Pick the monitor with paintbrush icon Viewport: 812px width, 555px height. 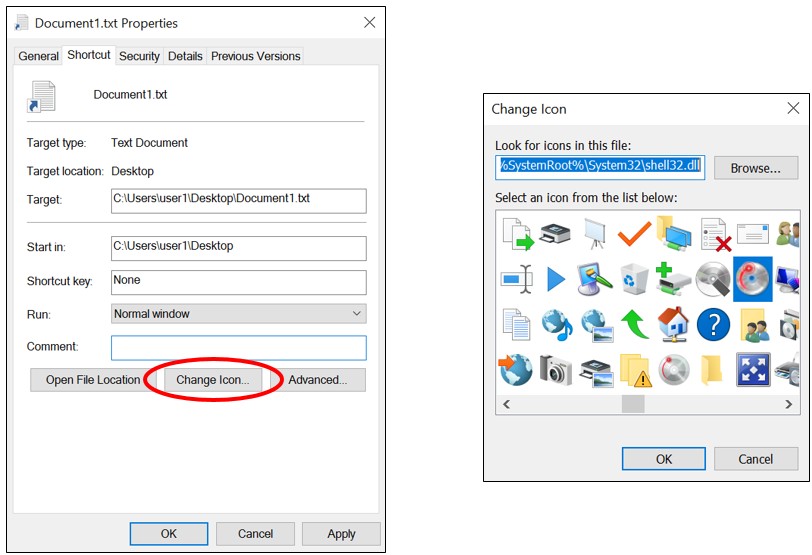594,279
